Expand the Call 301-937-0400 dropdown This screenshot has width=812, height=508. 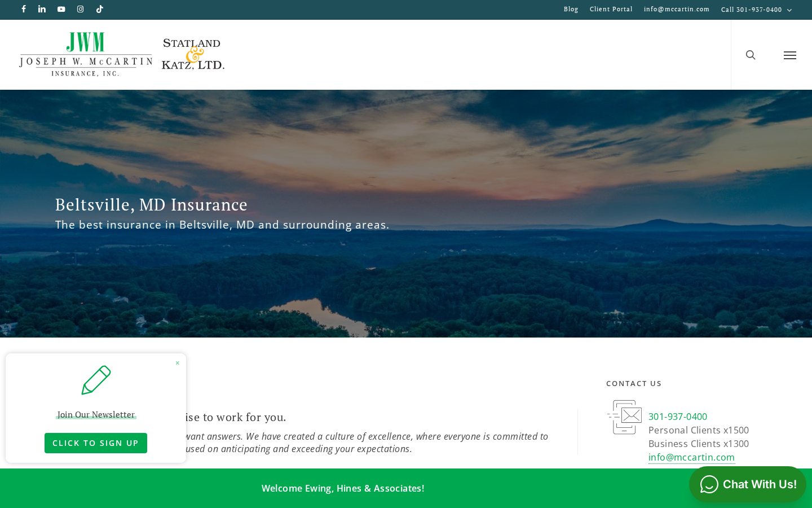[756, 10]
